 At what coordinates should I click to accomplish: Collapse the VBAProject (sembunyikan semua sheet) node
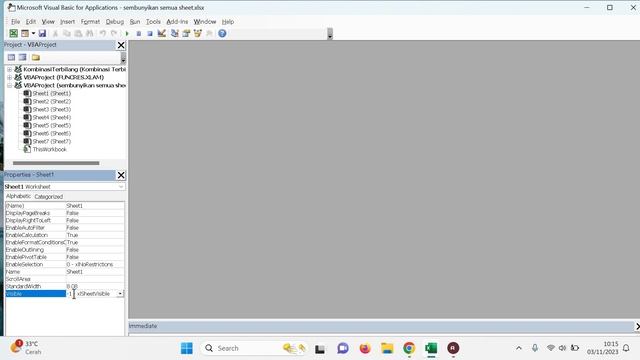click(9, 85)
